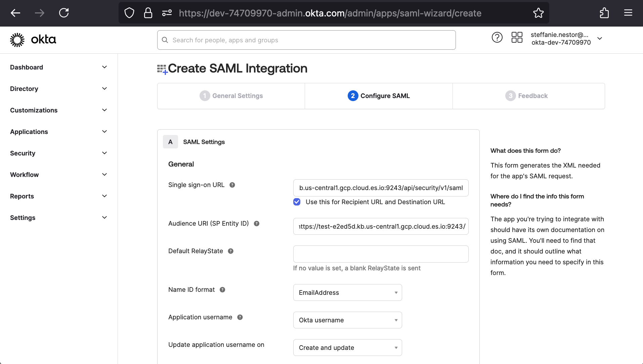Show help tooltip for Default RelayState

point(231,251)
